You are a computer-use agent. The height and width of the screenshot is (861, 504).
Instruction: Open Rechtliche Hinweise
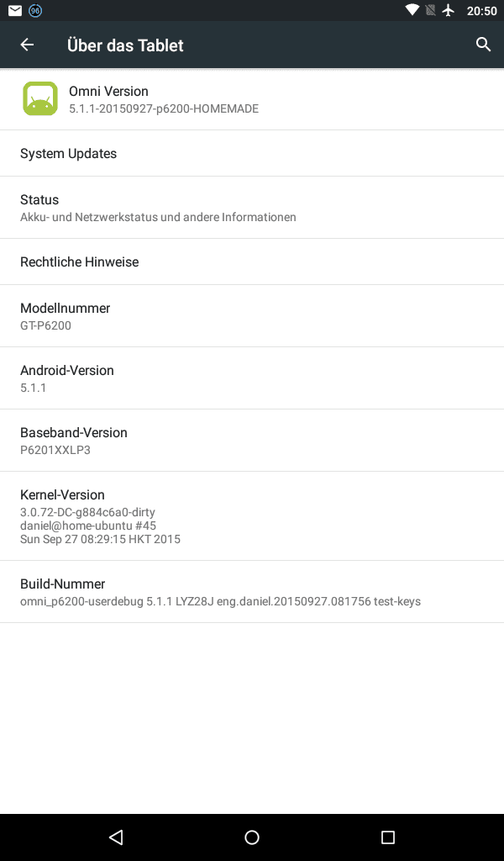pos(252,261)
